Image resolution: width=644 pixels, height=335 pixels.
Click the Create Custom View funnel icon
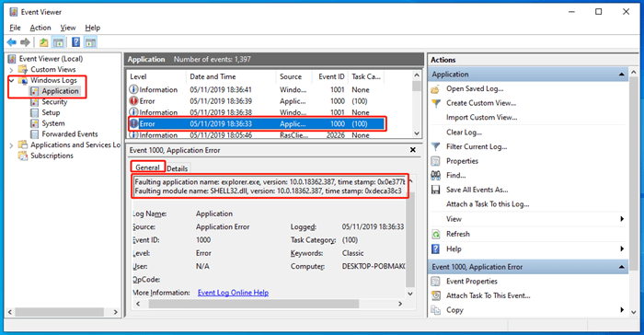(x=436, y=103)
